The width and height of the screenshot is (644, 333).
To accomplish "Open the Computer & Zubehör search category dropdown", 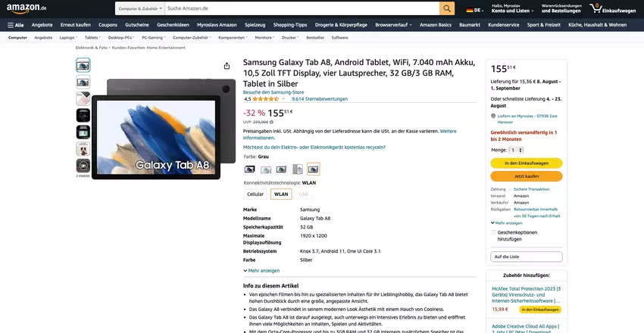I will point(140,8).
